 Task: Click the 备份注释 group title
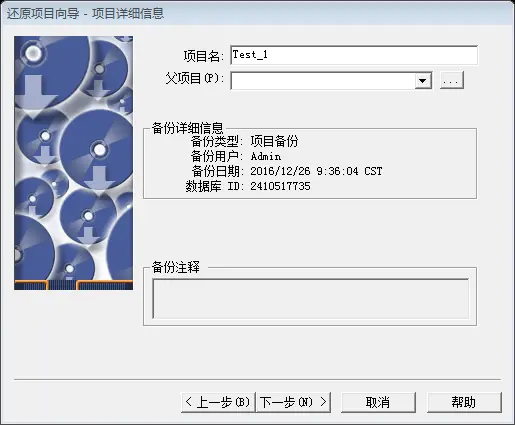point(176,267)
